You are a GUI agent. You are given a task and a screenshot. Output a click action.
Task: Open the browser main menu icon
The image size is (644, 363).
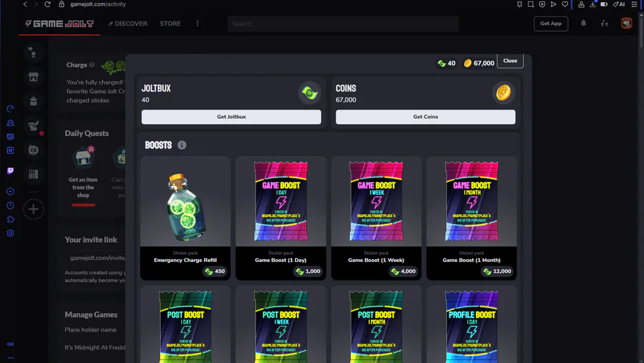(x=634, y=4)
